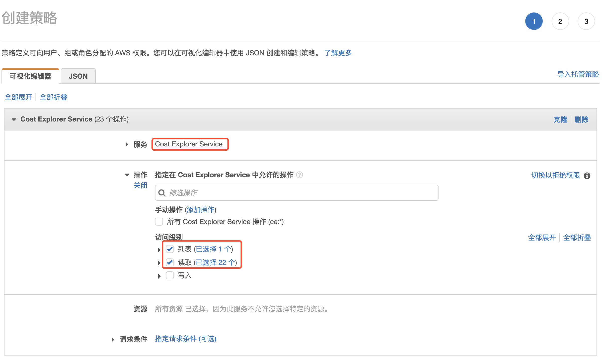This screenshot has height=364, width=602.
Task: Click 克隆 in the section header
Action: (x=560, y=120)
